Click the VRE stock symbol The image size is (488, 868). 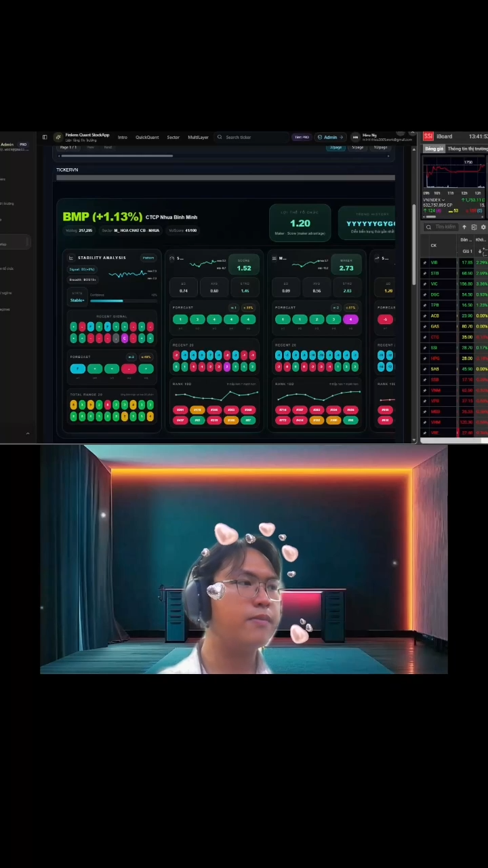tap(434, 432)
